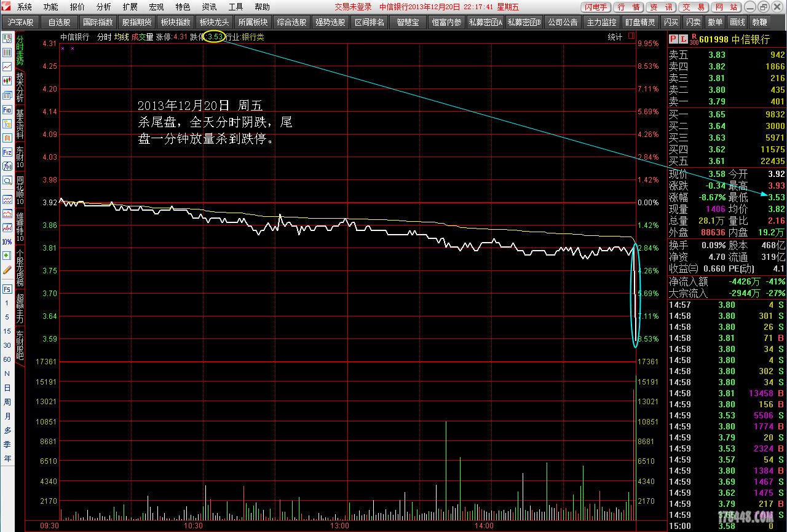Screen dimensions: 787x532
Task: Select the 30-minute period in sidebar
Action: [x=7, y=345]
